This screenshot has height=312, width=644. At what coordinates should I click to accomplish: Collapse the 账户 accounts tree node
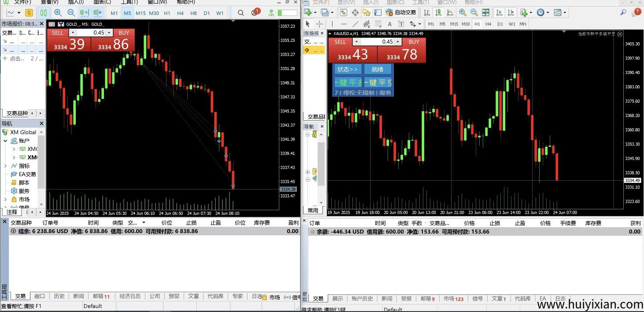pyautogui.click(x=5, y=141)
